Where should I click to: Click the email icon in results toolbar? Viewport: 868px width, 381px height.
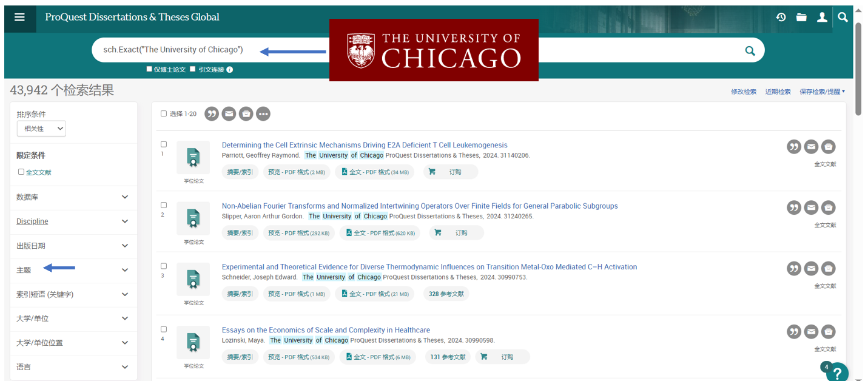229,113
